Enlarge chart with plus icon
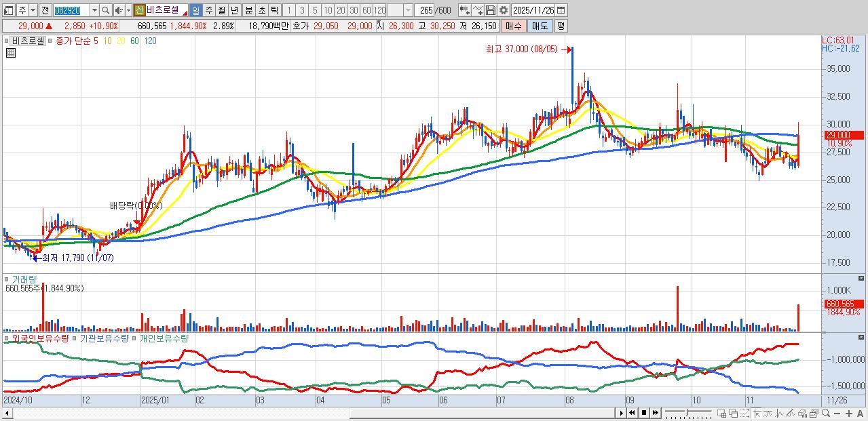 pyautogui.click(x=849, y=413)
